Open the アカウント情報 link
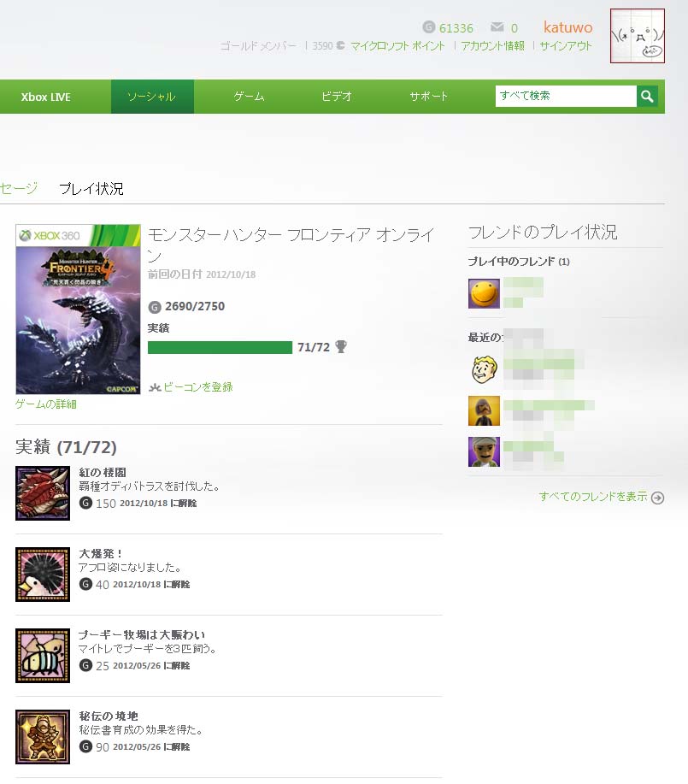Screen dimensions: 688x784 [x=492, y=46]
